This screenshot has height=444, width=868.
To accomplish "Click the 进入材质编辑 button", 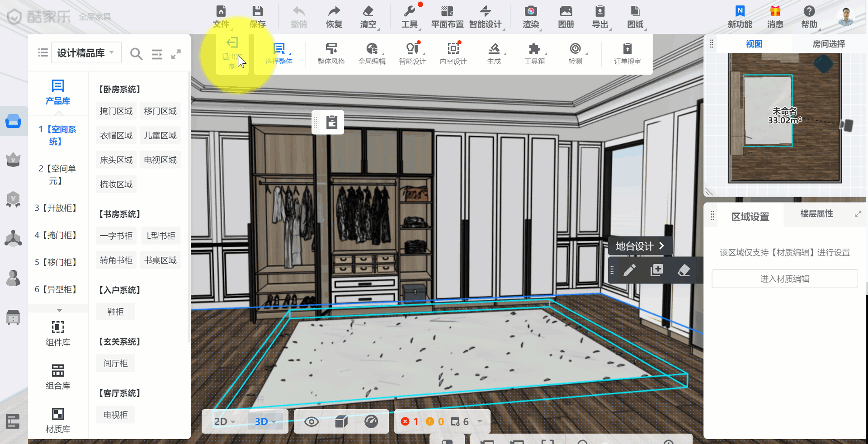I will coord(784,279).
